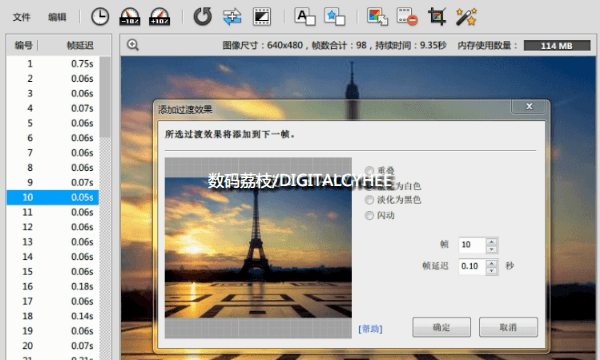Increase the 帧 count with up arrow
The width and height of the screenshot is (600, 360).
(492, 241)
